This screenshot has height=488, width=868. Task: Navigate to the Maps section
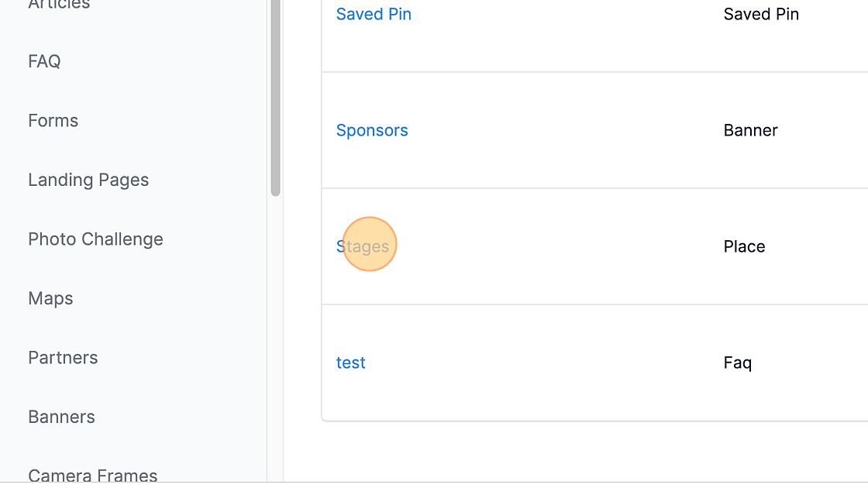[x=50, y=298]
